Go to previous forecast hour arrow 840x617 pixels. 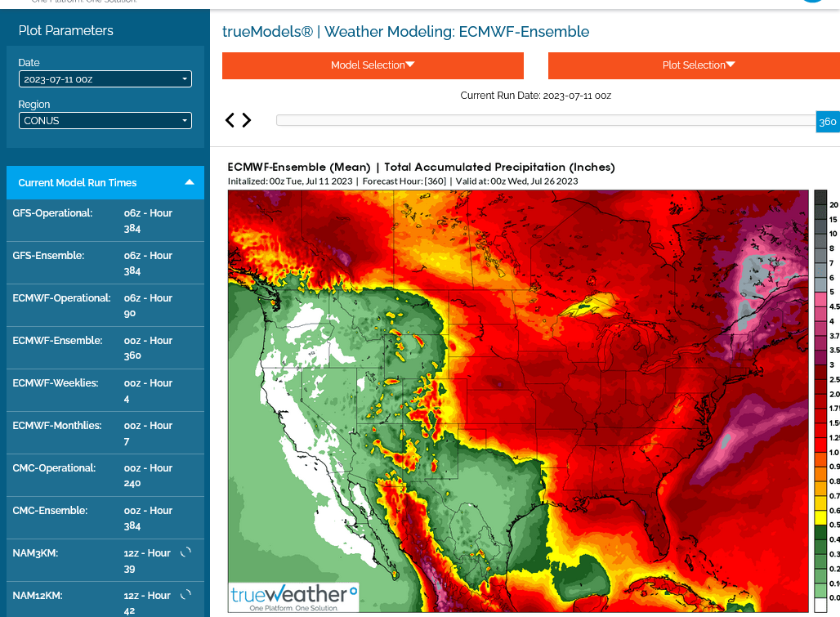[230, 120]
